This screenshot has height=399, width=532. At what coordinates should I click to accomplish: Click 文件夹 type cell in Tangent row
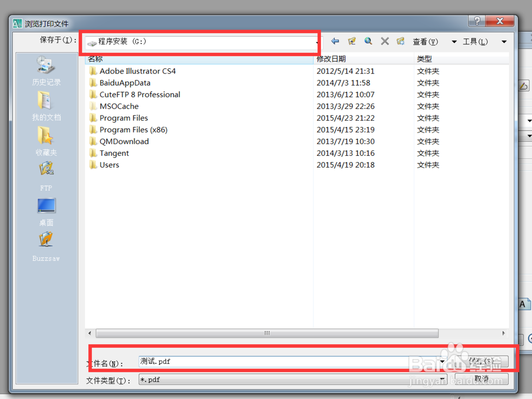pos(428,153)
